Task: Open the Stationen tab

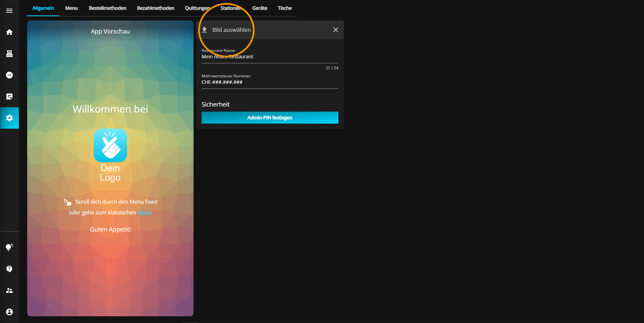Action: [231, 8]
